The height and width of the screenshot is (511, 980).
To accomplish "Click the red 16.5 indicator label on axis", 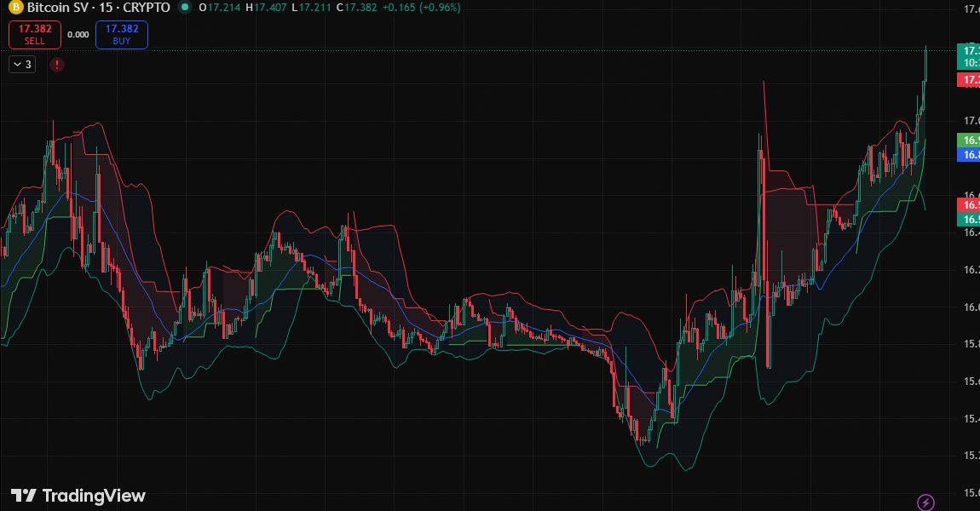I will tap(969, 205).
